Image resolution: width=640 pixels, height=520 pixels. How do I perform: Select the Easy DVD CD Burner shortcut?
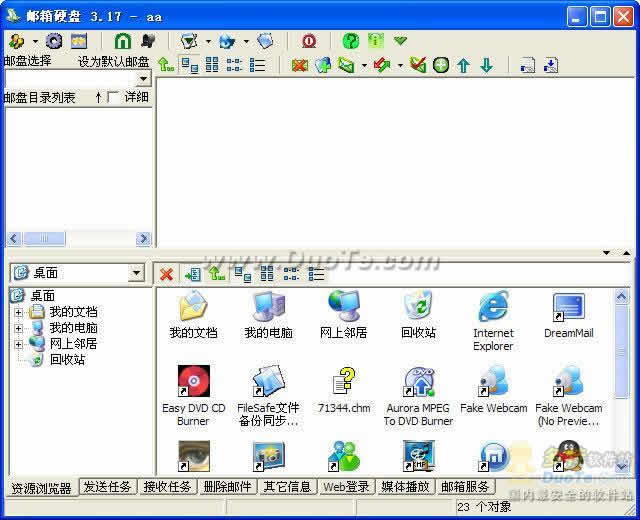tap(193, 396)
